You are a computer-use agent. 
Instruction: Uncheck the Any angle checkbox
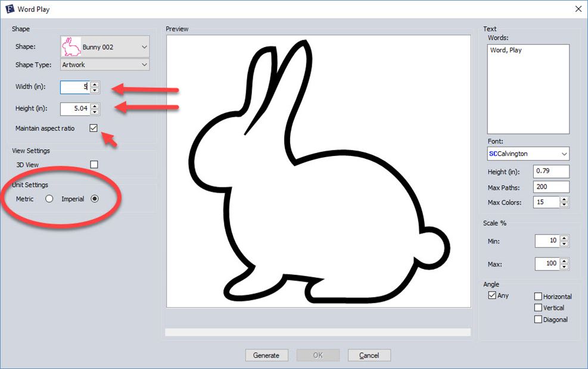[491, 295]
